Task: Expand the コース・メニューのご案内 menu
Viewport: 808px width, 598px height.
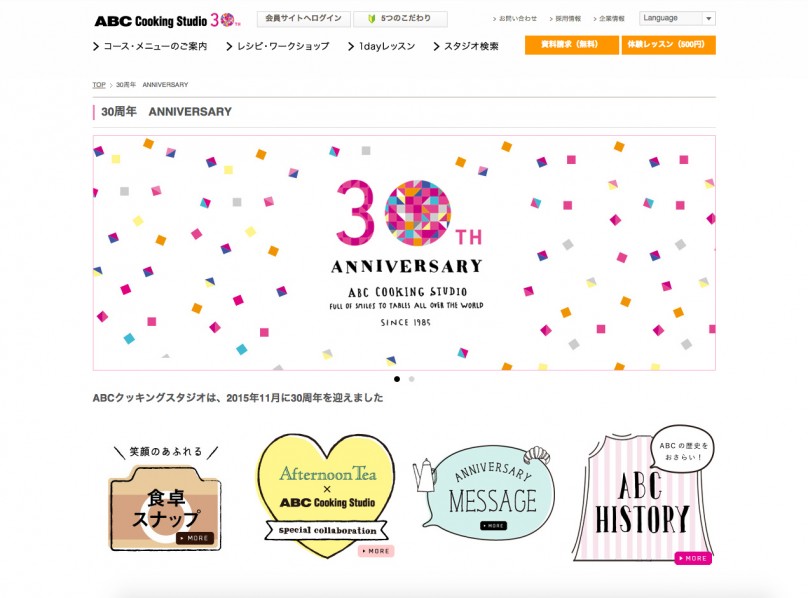Action: [x=150, y=46]
